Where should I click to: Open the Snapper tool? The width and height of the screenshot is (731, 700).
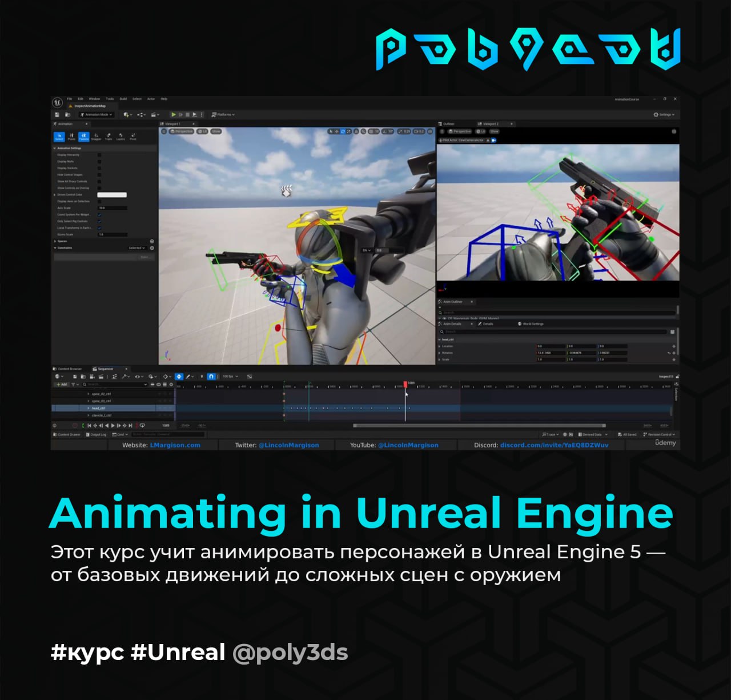96,137
